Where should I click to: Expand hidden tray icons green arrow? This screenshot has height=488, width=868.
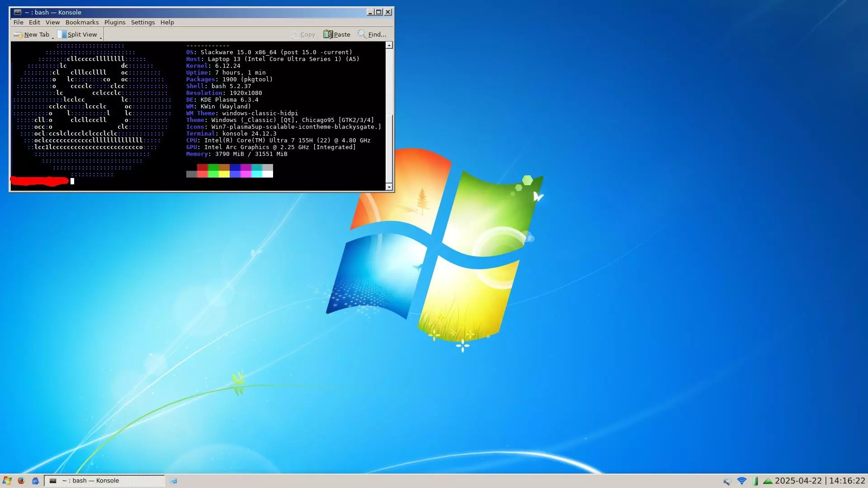[768, 481]
